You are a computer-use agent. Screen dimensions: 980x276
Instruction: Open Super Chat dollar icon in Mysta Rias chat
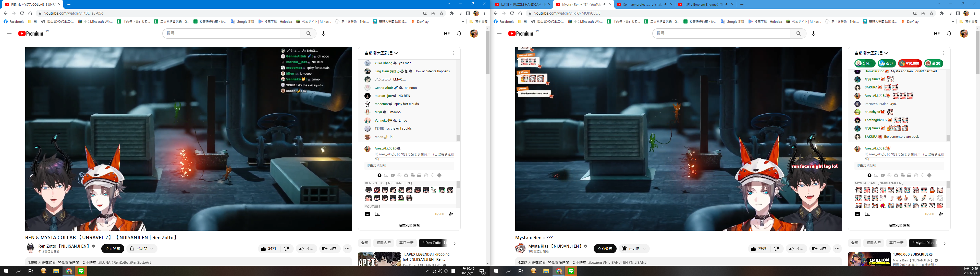(868, 214)
